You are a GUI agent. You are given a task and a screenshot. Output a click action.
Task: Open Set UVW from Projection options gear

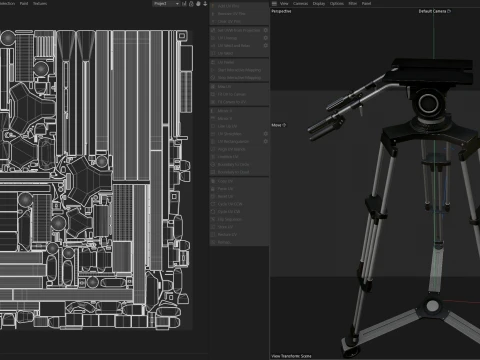pos(266,30)
